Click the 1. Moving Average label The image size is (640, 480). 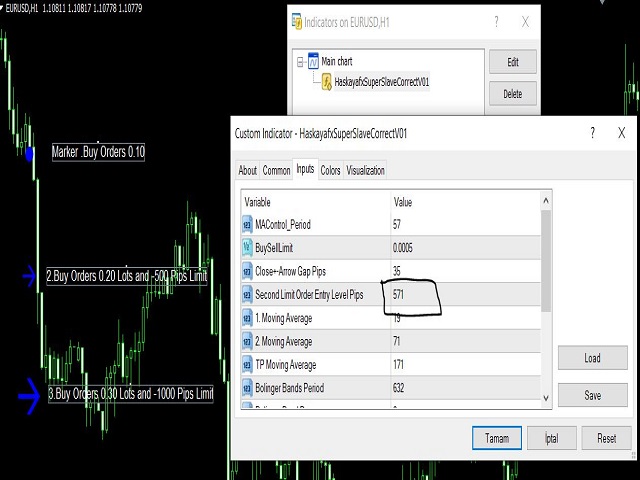[284, 318]
